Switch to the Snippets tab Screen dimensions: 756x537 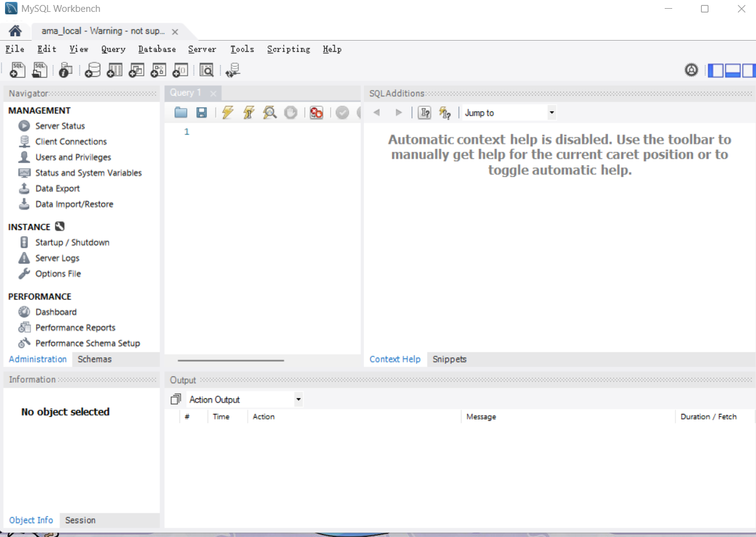450,359
